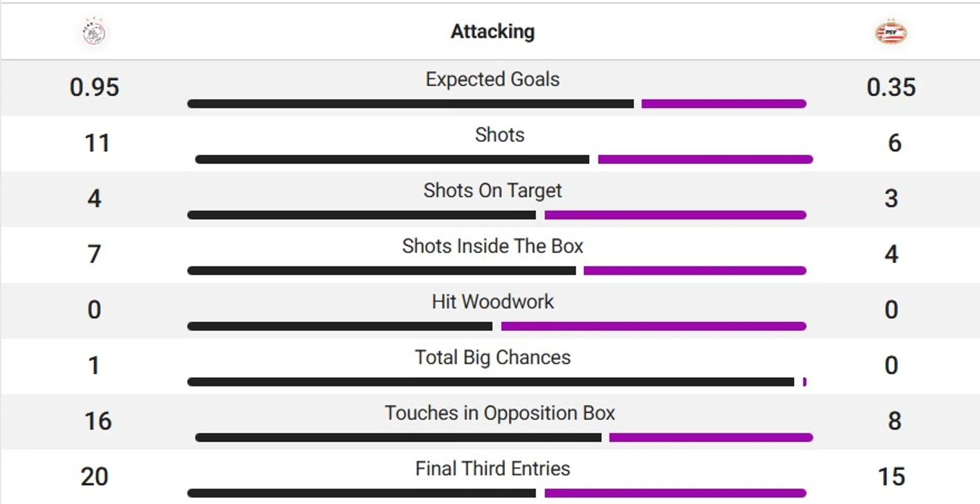Click the Shots Inside The Box label
Screen dimensions: 980x504
(x=492, y=246)
